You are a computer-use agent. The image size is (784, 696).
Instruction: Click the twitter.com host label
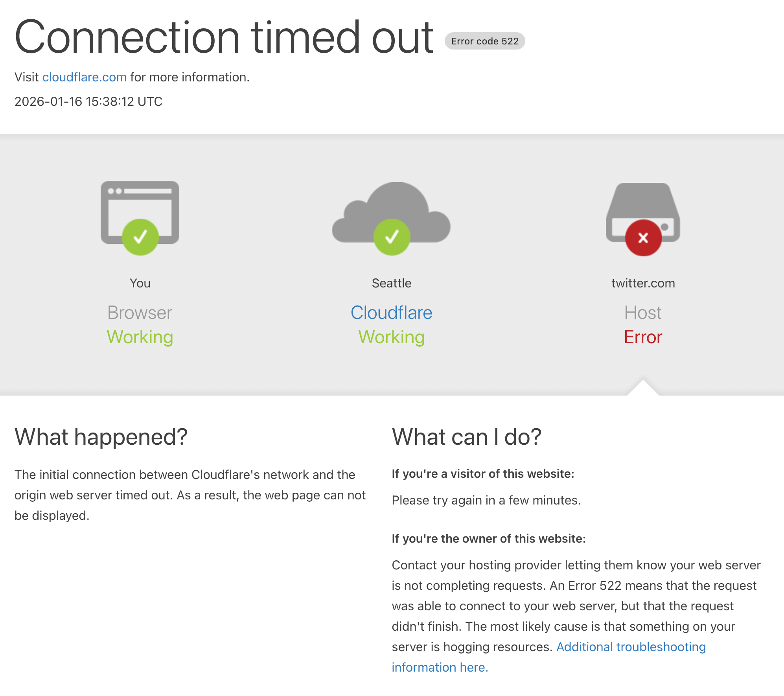click(x=643, y=283)
